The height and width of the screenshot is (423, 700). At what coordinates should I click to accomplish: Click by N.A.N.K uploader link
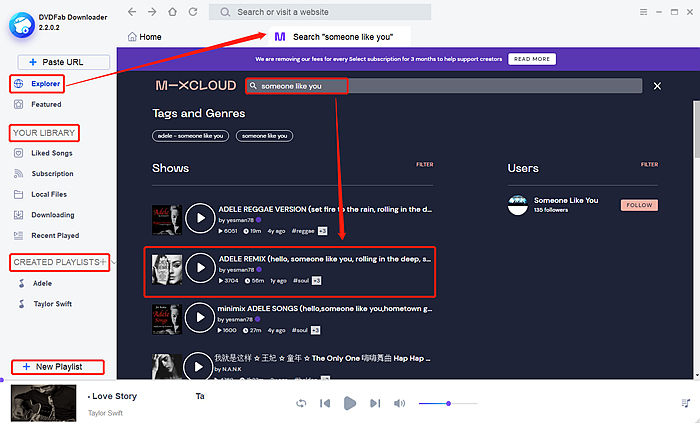click(228, 369)
